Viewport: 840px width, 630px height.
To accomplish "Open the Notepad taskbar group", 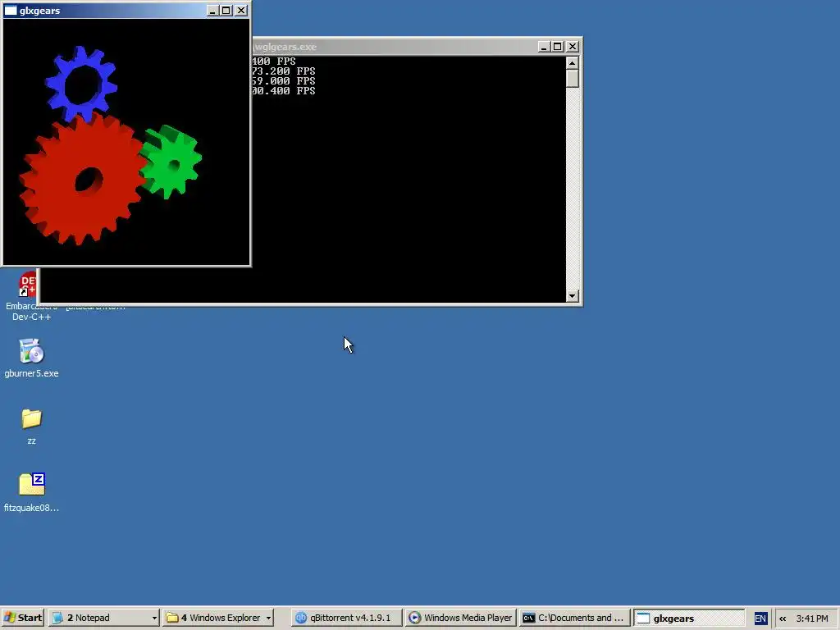I will point(104,618).
